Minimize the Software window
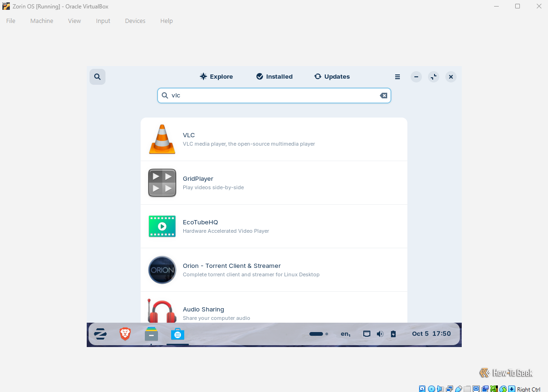This screenshot has height=392, width=548. coord(416,77)
